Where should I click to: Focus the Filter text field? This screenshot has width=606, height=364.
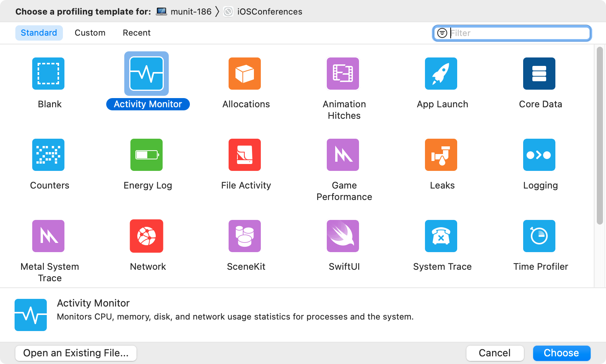(512, 33)
